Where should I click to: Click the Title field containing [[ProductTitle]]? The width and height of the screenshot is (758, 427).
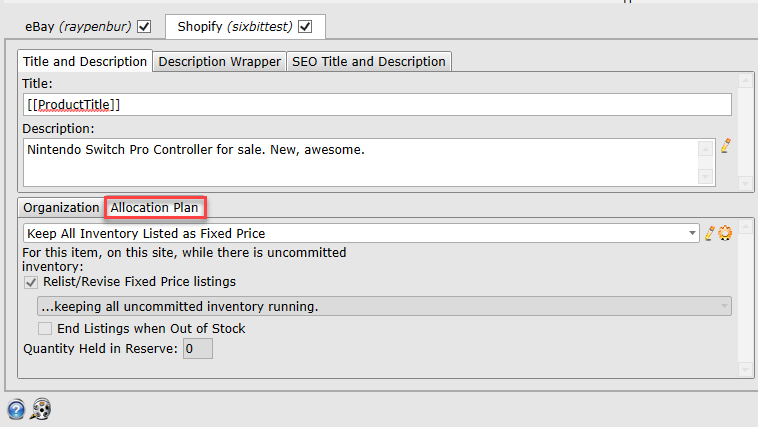point(377,105)
